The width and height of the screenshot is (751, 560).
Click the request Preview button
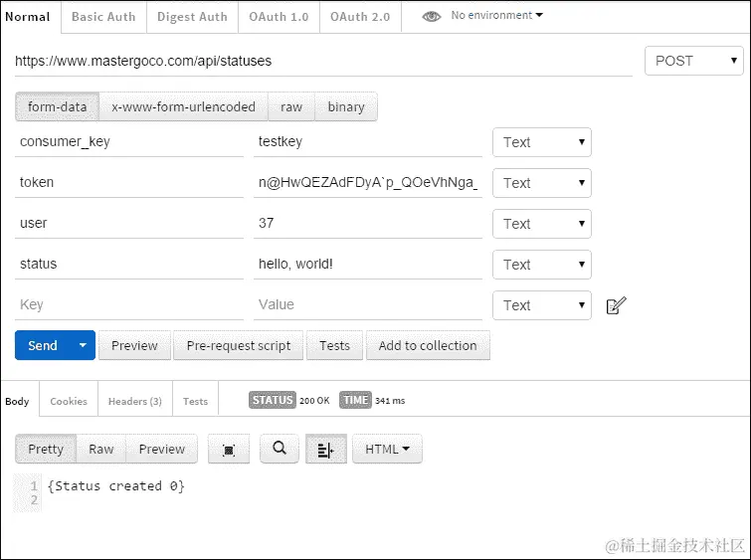point(134,345)
